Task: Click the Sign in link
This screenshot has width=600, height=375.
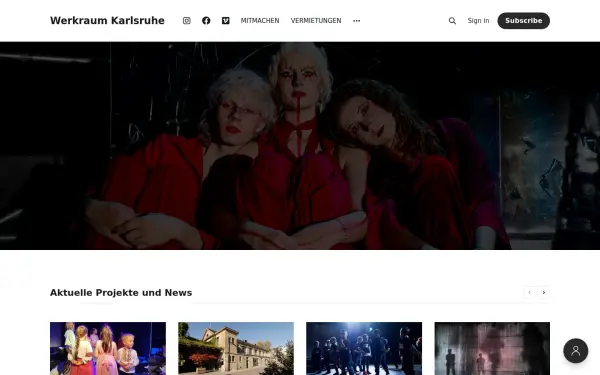Action: point(478,21)
